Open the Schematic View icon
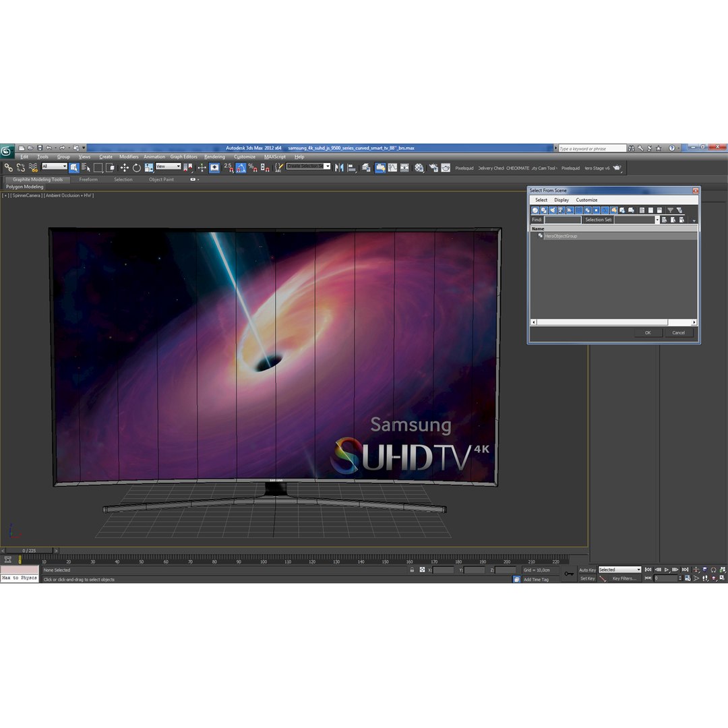The width and height of the screenshot is (728, 728). (404, 168)
